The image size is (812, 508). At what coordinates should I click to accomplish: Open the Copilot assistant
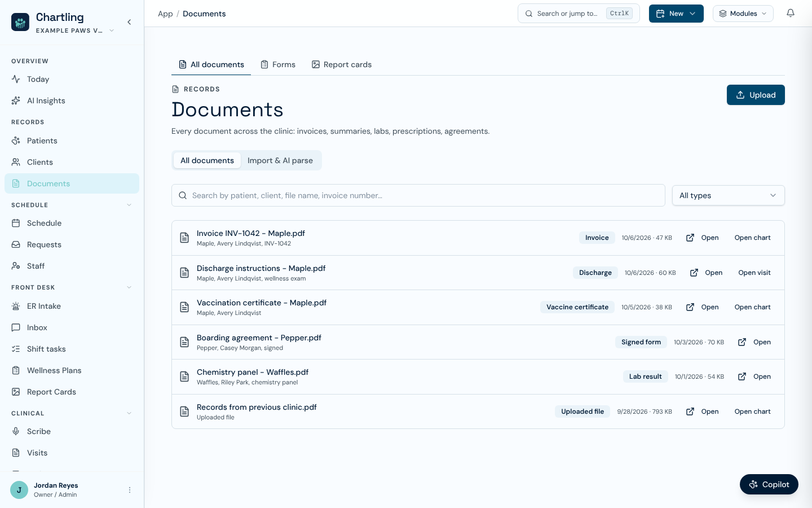[769, 484]
